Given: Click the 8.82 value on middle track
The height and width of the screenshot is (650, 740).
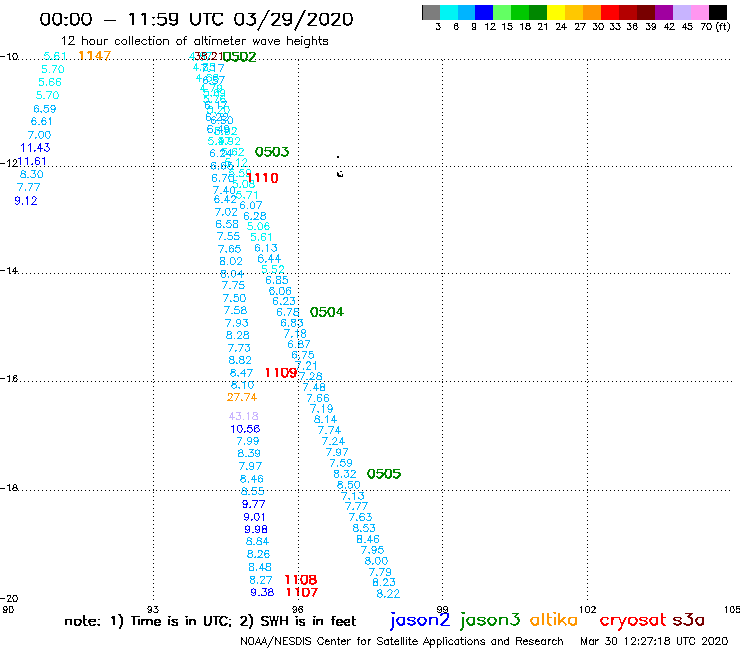Looking at the screenshot, I should (x=240, y=360).
